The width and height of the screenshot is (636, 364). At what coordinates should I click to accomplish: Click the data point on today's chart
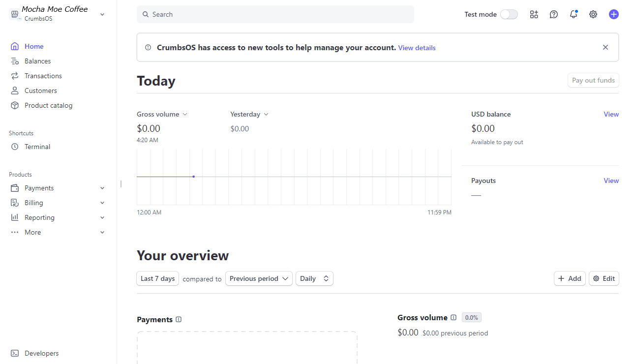(x=193, y=177)
